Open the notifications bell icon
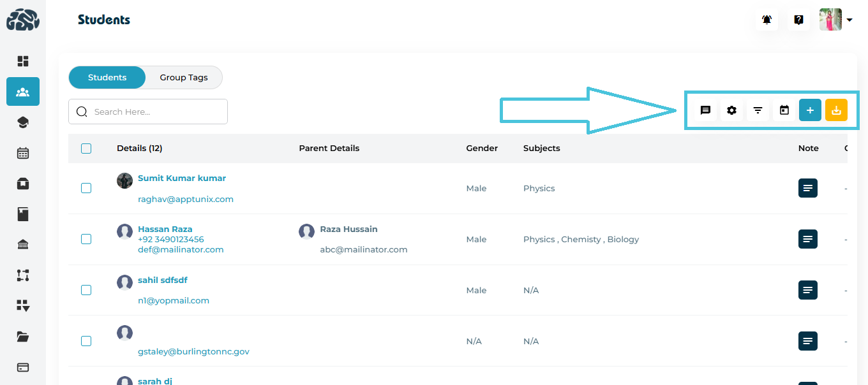Screen dimensions: 868x385 (767, 20)
